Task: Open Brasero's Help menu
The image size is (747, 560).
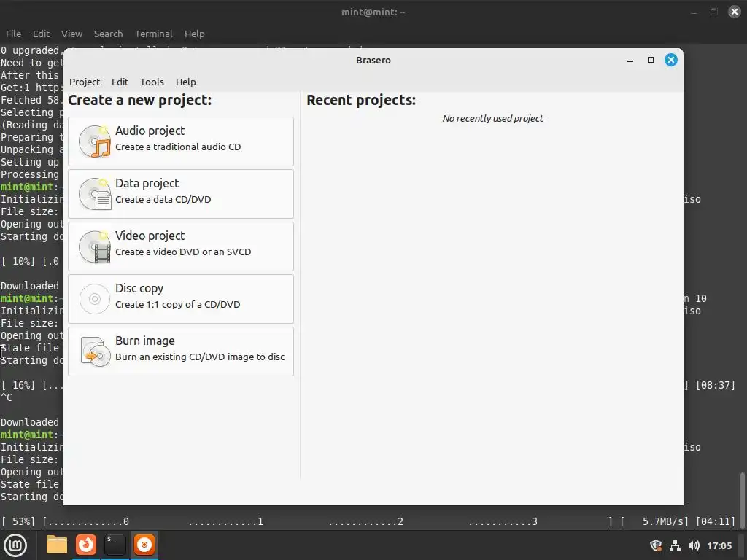Action: click(x=186, y=82)
